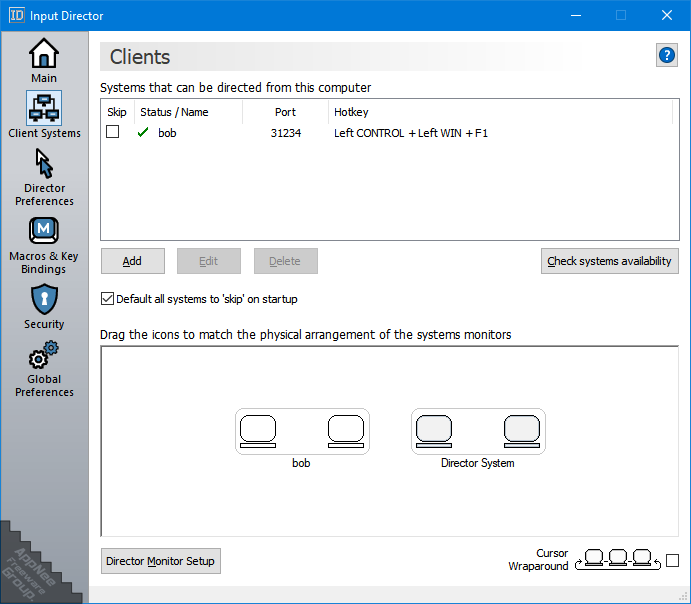The image size is (691, 604).
Task: Close the Input Director window
Action: pos(667,15)
